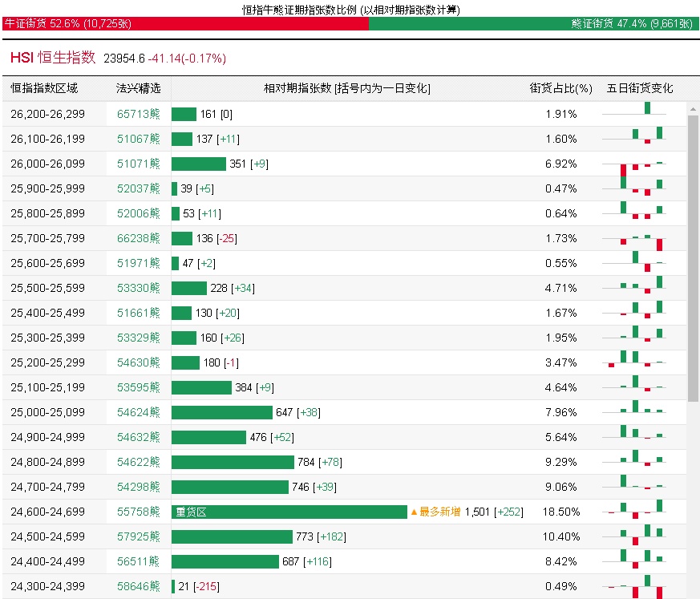Click the scrollbar up arrow
This screenshot has height=599, width=700.
point(693,109)
